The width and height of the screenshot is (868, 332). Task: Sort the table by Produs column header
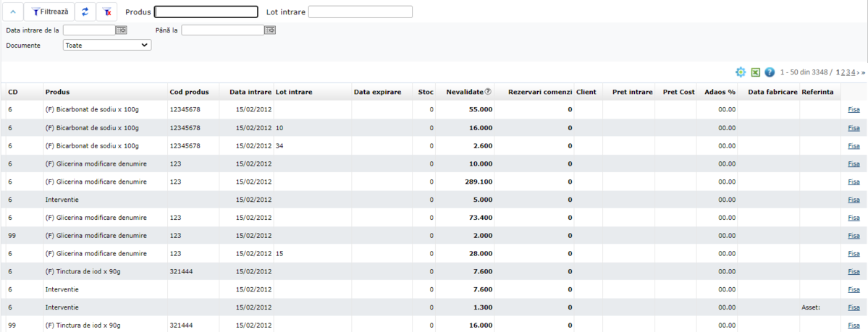coord(58,92)
